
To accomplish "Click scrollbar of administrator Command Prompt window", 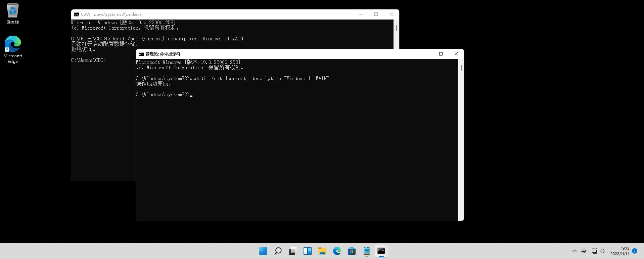I will point(461,135).
